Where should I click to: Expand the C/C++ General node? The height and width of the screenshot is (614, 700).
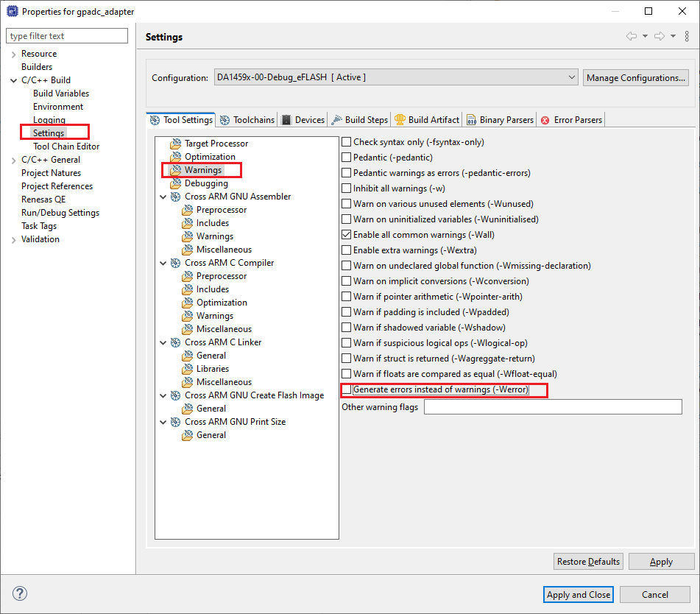tap(13, 160)
